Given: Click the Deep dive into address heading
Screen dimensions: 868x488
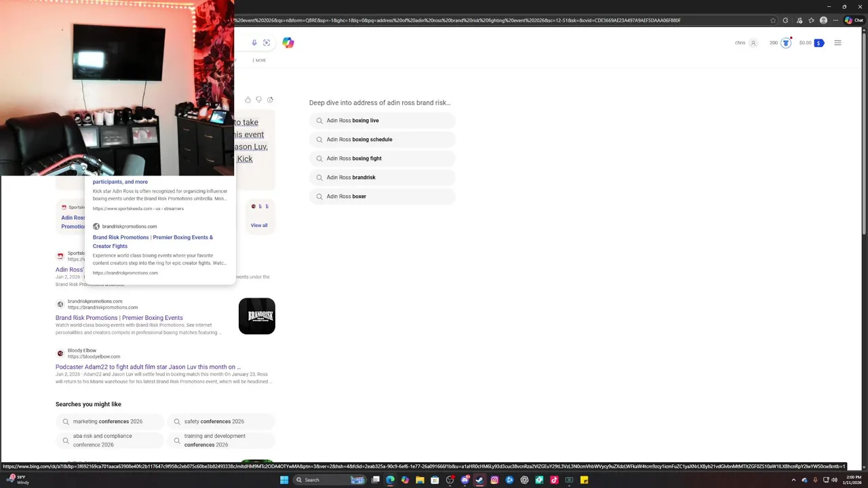Looking at the screenshot, I should coord(380,103).
